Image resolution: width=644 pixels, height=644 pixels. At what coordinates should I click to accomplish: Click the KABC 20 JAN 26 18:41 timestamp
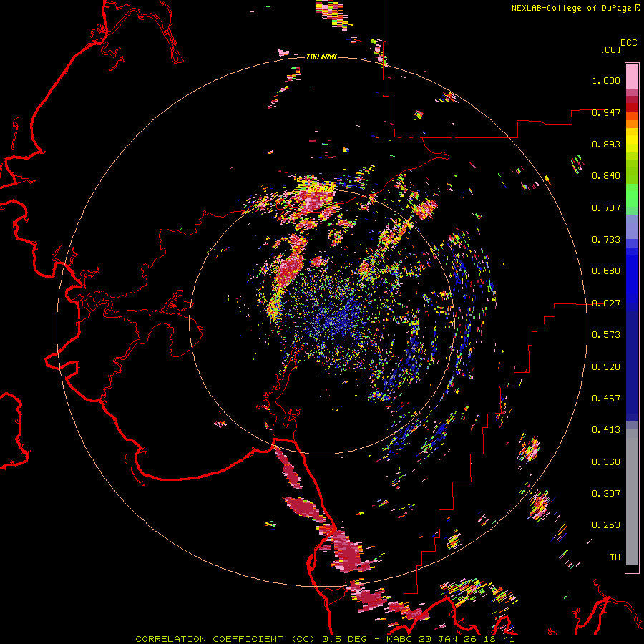click(450, 639)
